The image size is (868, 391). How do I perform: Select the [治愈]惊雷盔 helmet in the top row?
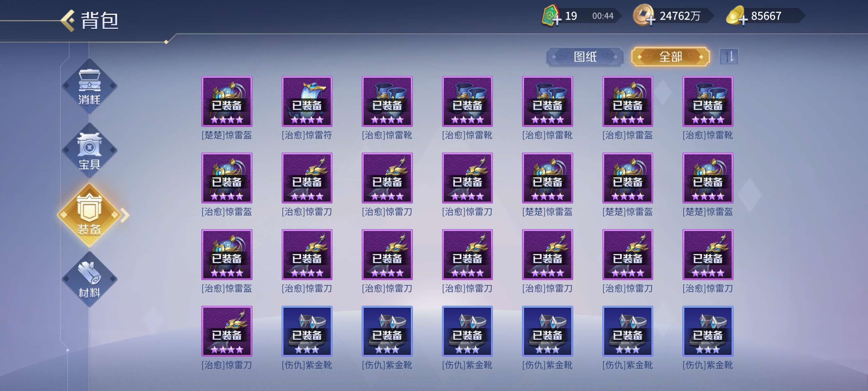click(x=627, y=102)
